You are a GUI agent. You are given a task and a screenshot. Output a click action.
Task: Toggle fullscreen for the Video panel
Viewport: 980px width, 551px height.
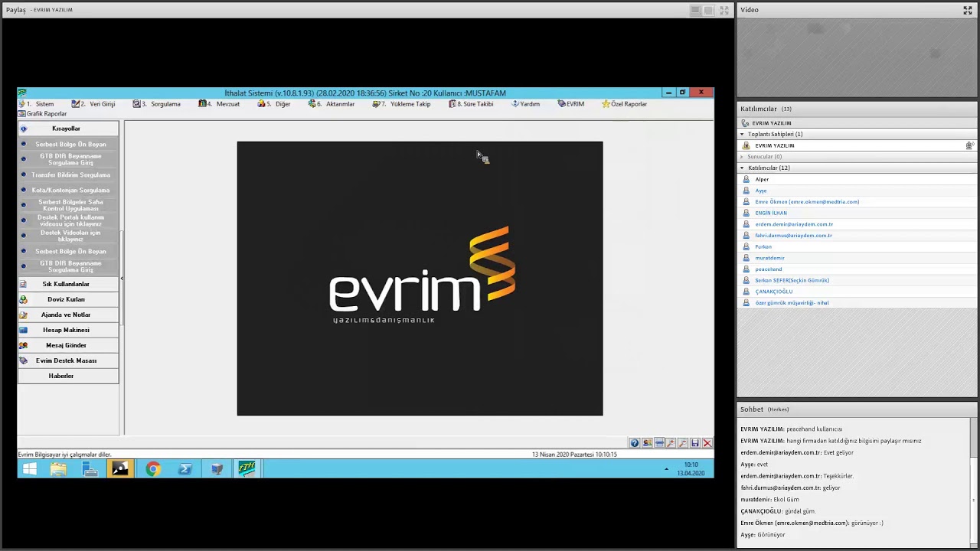(967, 10)
